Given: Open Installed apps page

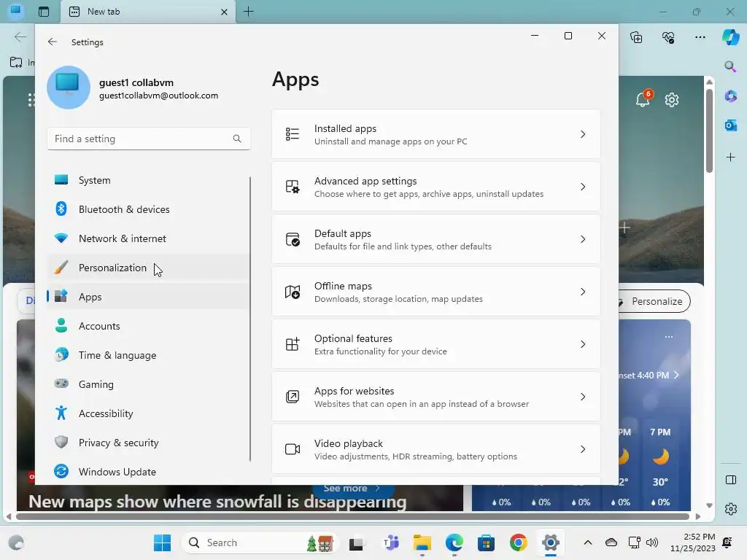Looking at the screenshot, I should coord(436,134).
